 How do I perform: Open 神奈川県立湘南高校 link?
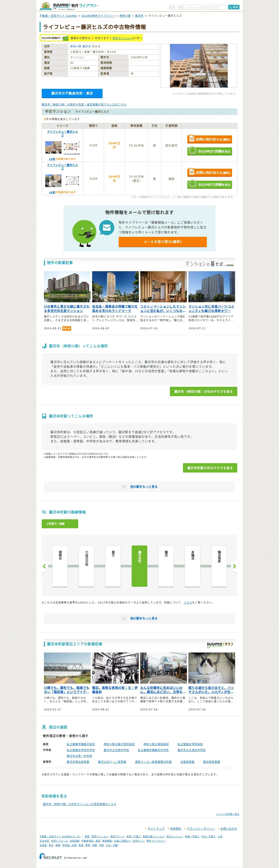click(x=156, y=744)
